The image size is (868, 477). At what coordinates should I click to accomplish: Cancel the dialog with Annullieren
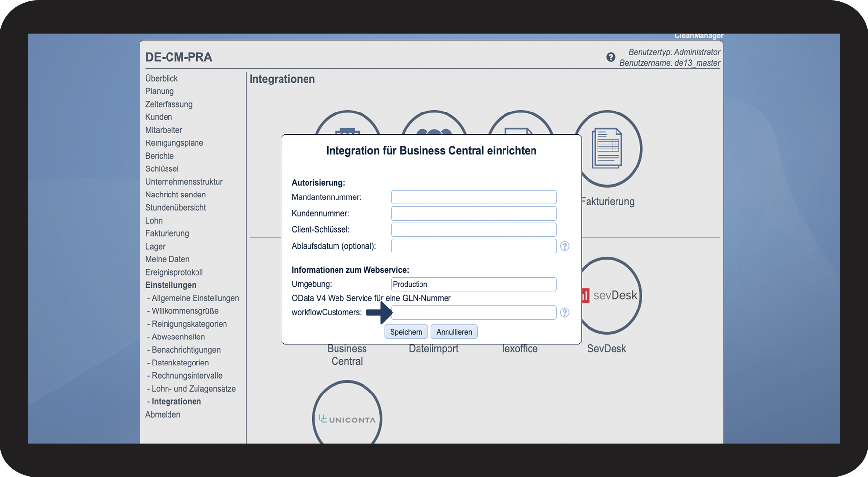pos(454,332)
